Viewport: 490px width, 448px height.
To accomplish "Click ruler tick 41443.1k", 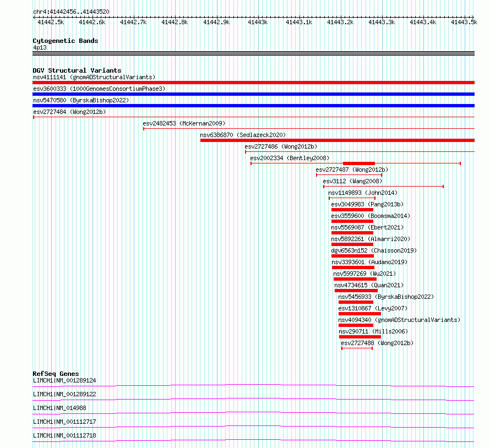I will point(299,22).
